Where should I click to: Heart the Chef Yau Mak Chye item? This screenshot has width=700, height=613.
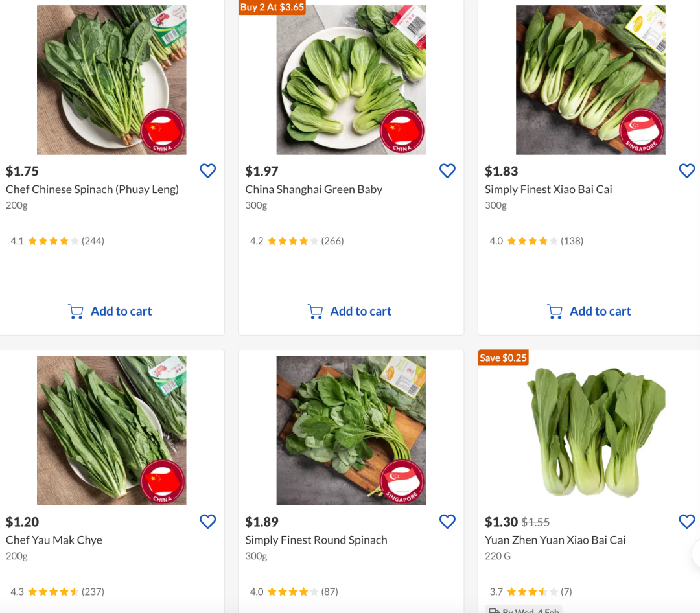point(207,522)
